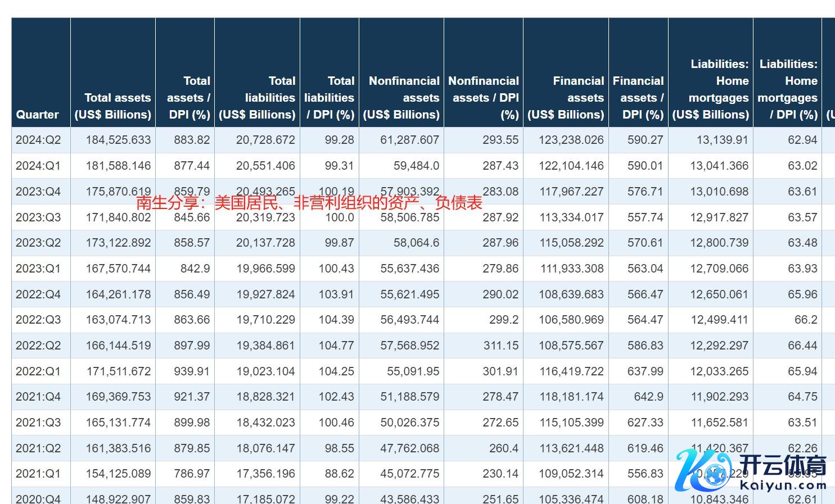The height and width of the screenshot is (504, 835).
Task: Select financial assets value 116,419.722
Action: click(x=571, y=371)
